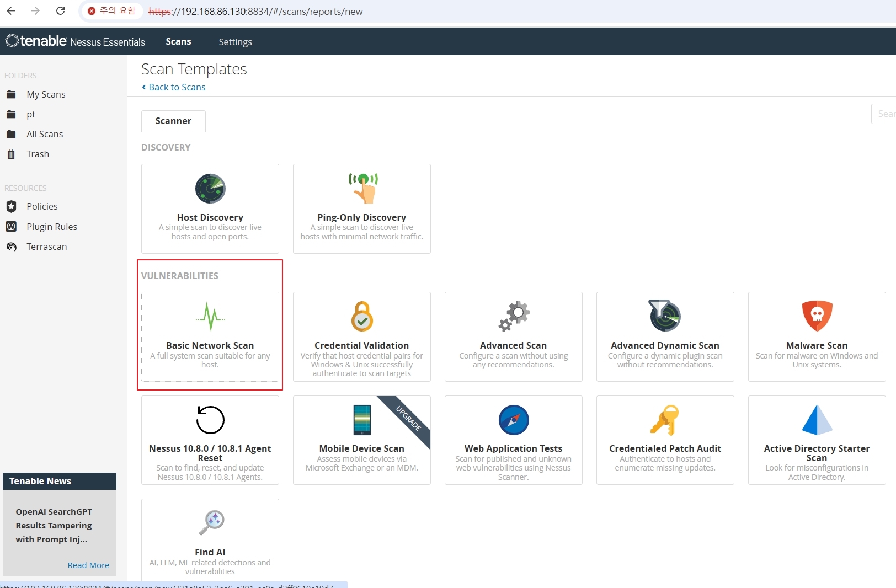The width and height of the screenshot is (896, 588).
Task: Click the Agent Reset circular arrow icon
Action: (210, 420)
